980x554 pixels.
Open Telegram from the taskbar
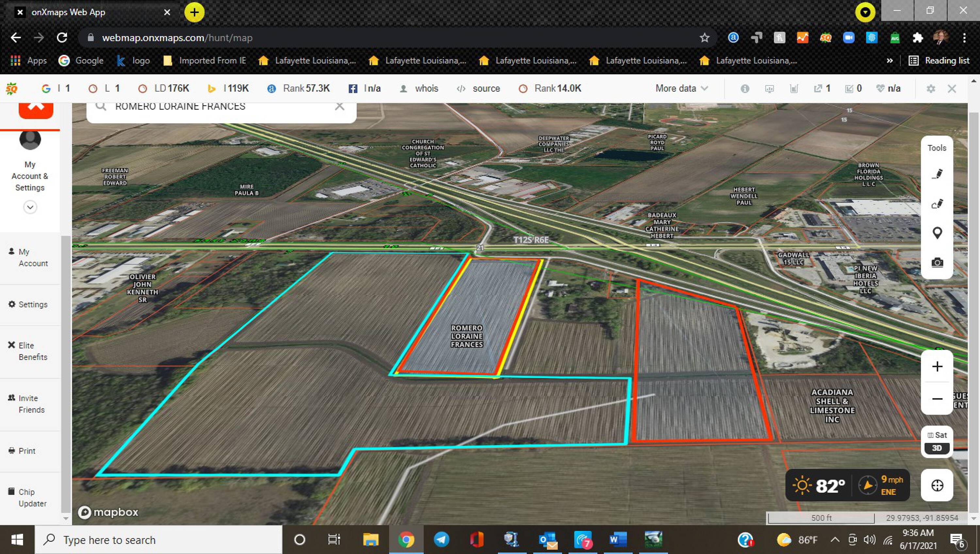point(441,540)
